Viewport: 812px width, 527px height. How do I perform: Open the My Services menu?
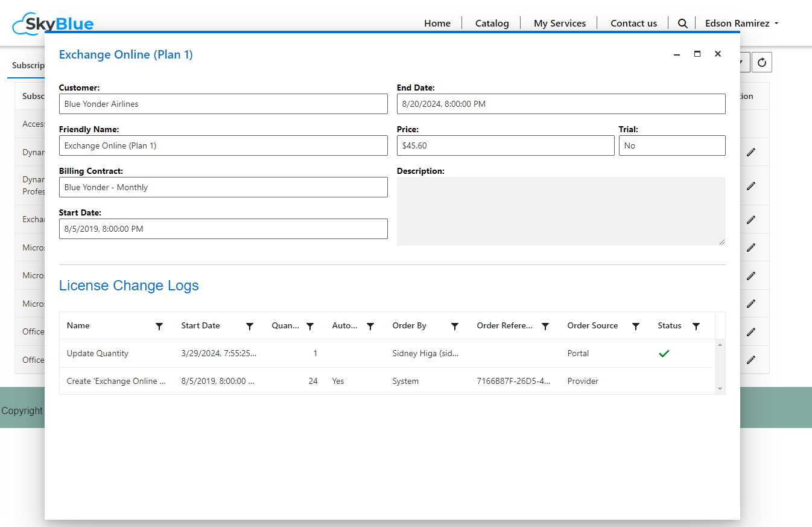click(x=559, y=24)
